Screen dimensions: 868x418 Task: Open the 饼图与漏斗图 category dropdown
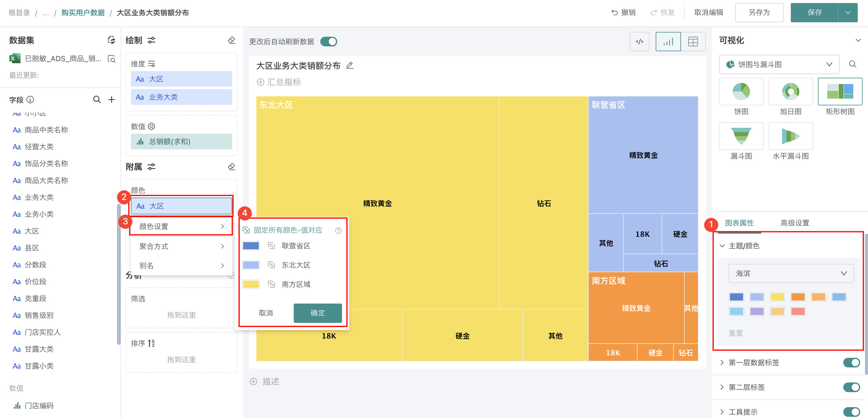tap(779, 64)
